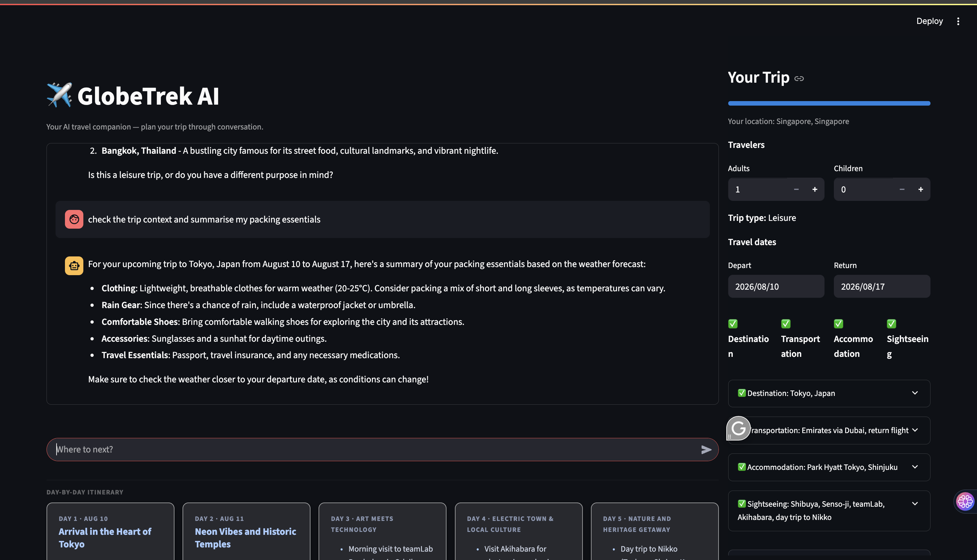The height and width of the screenshot is (560, 977).
Task: Click the purple brain extension icon
Action: pyautogui.click(x=965, y=501)
